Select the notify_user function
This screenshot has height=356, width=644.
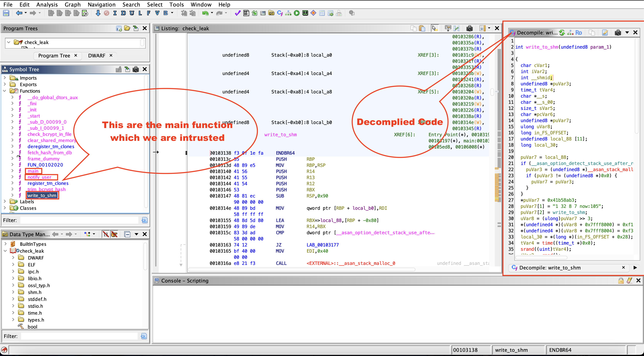39,177
